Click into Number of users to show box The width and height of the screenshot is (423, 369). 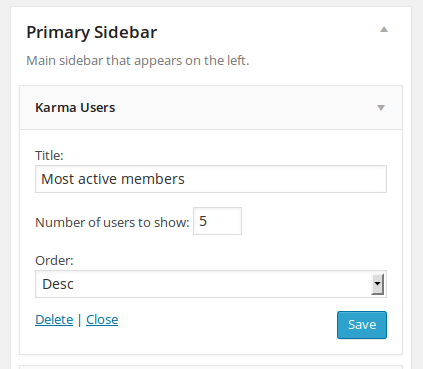[x=217, y=221]
